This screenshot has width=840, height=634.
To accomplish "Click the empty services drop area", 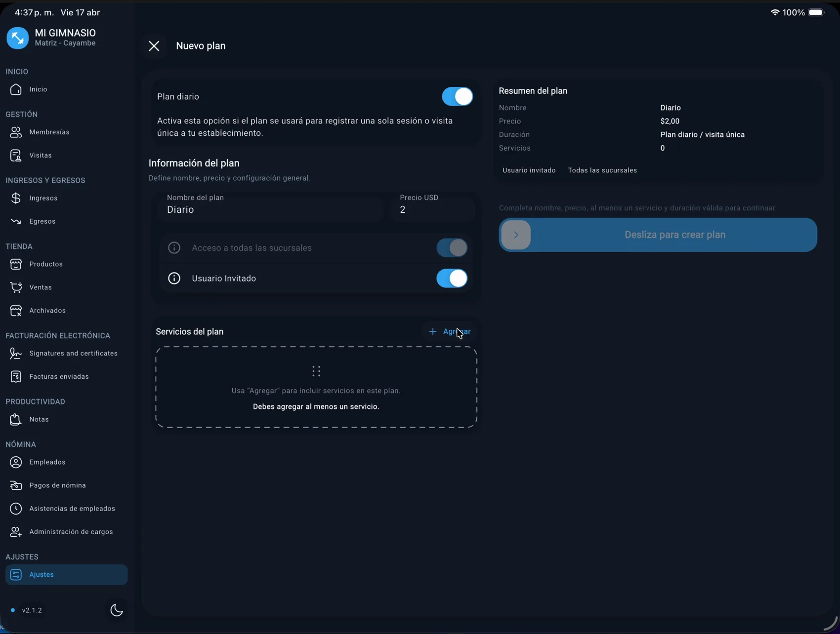I will [x=316, y=387].
